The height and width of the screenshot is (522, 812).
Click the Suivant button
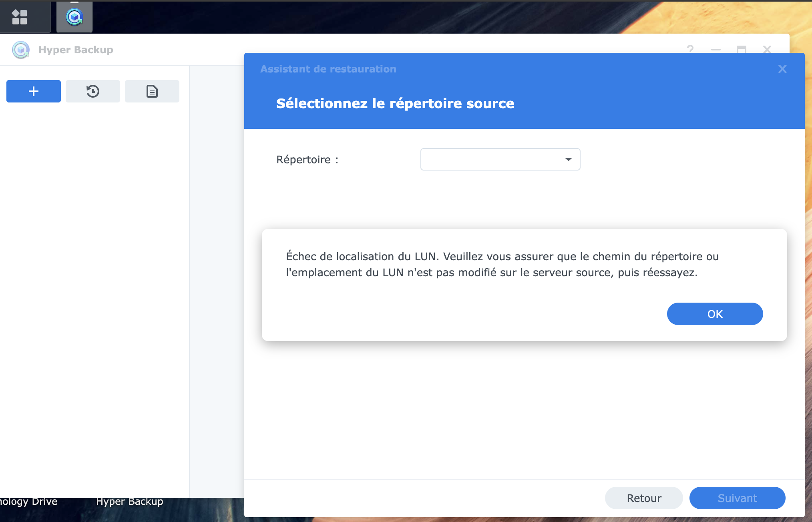(737, 498)
